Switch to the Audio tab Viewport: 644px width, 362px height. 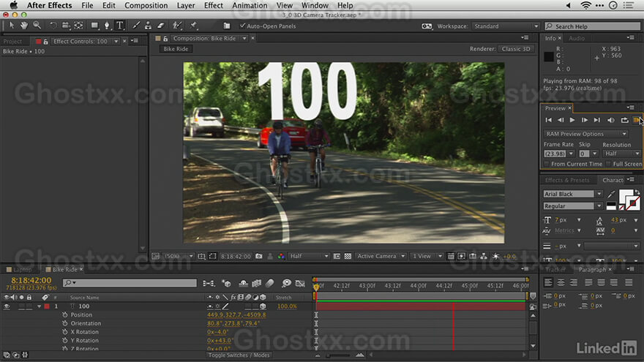[x=577, y=38]
